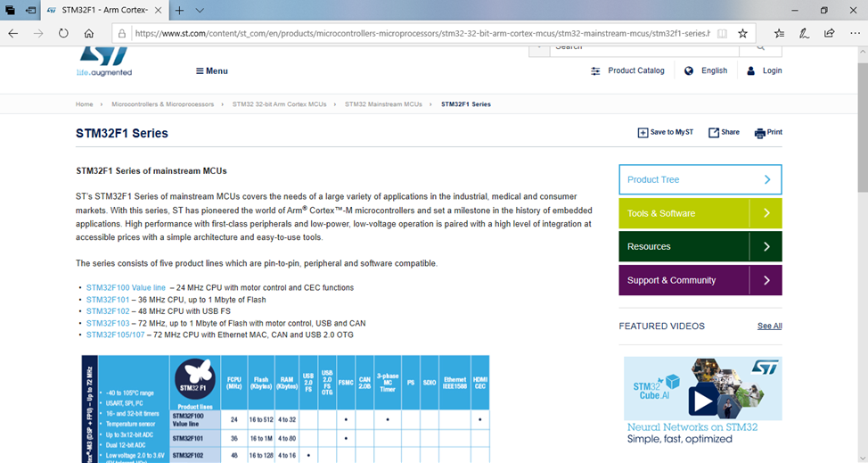Open STM32 32-bit Arm Cortex MCUs breadcrumb

pos(280,104)
